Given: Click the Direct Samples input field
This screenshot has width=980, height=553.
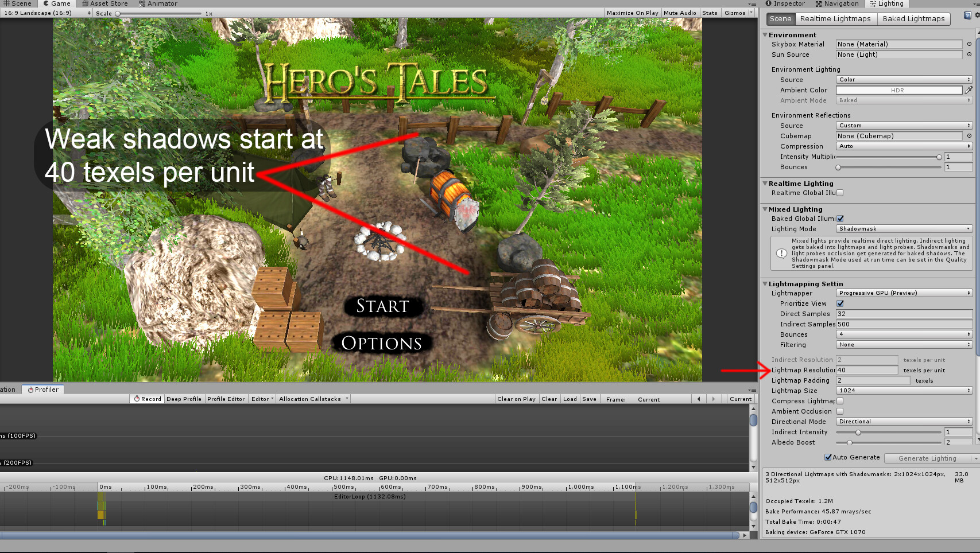Looking at the screenshot, I should [x=904, y=314].
